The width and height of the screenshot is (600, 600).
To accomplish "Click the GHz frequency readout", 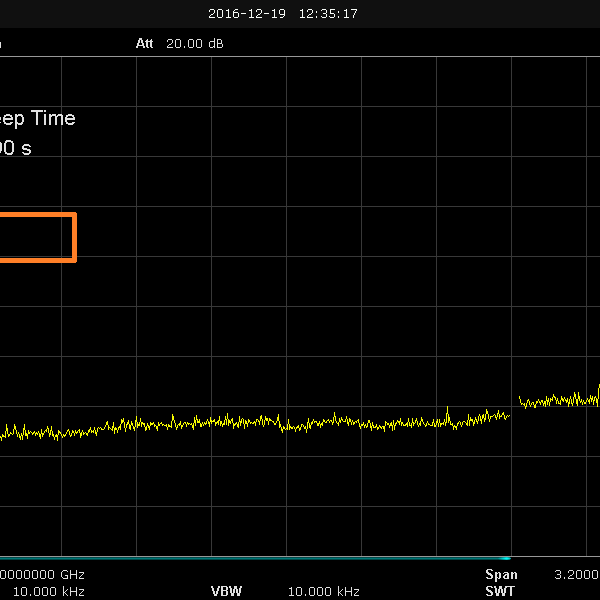I will point(42,575).
